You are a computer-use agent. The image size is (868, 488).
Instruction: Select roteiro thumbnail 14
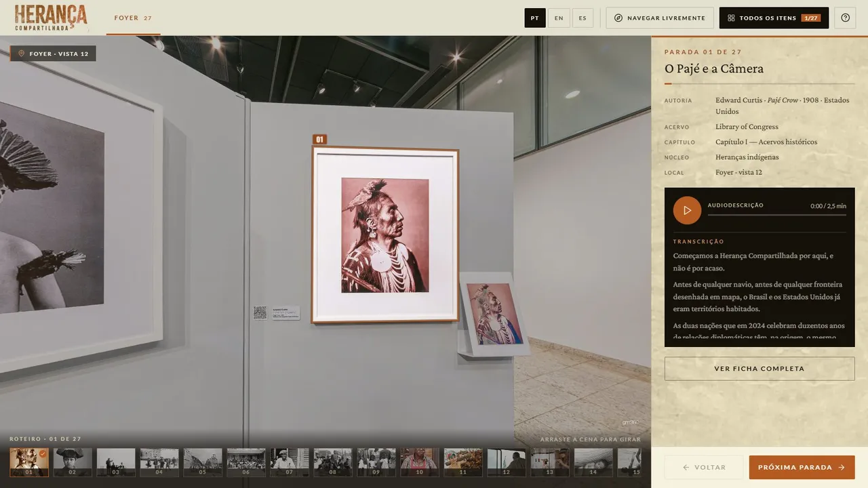[593, 462]
